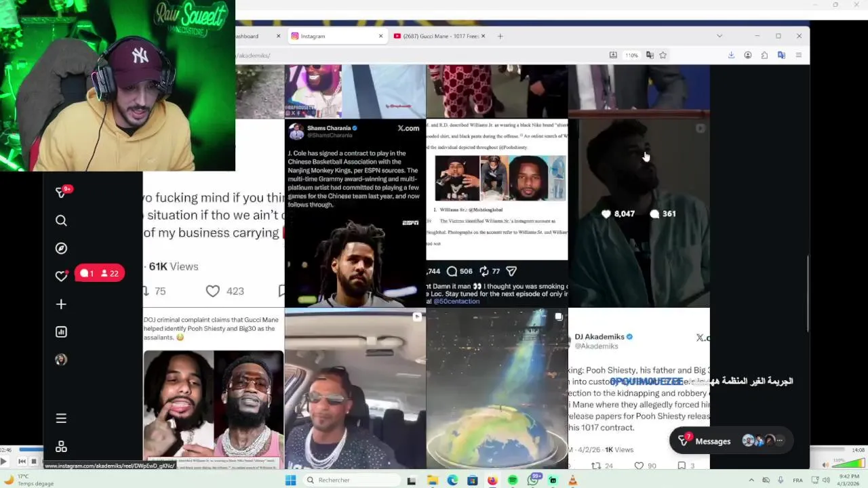Viewport: 868px width, 488px height.
Task: Click the 110% zoom level indicator
Action: (x=632, y=56)
